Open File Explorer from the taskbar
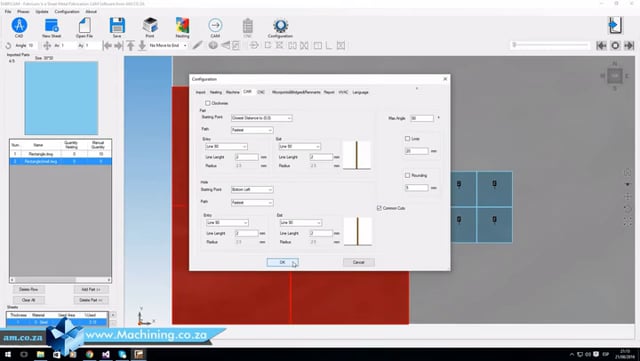This screenshot has height=361, width=640. (x=40, y=354)
